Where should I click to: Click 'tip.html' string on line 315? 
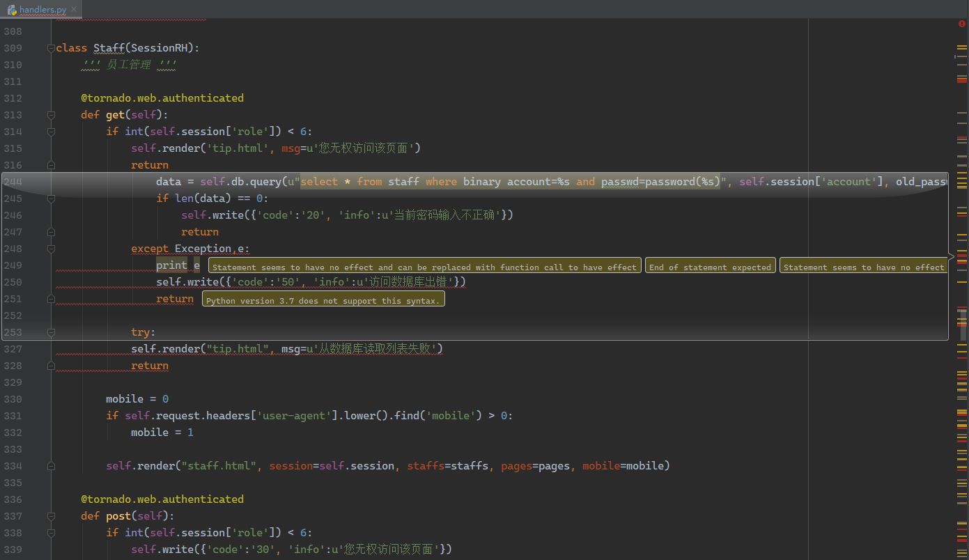tap(238, 148)
